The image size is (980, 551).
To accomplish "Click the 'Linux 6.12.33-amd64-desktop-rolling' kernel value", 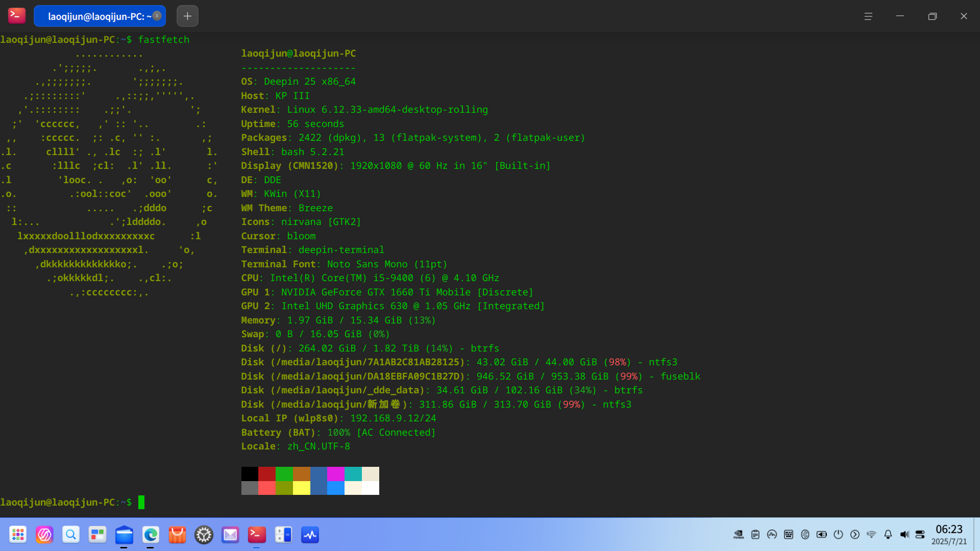I will click(x=387, y=110).
